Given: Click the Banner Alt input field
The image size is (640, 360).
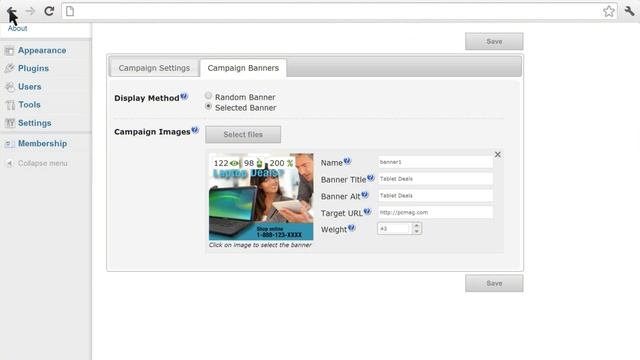Looking at the screenshot, I should pyautogui.click(x=435, y=196).
